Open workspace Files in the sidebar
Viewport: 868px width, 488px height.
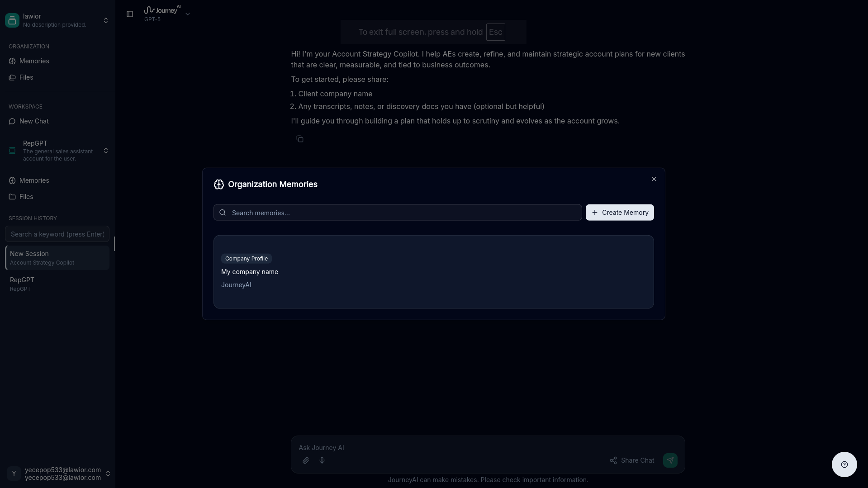(x=26, y=197)
